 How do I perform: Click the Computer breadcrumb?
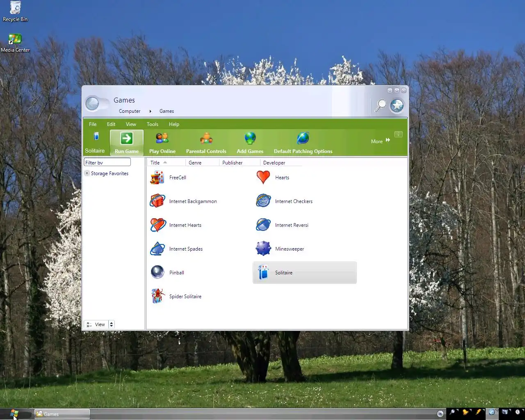tap(130, 111)
